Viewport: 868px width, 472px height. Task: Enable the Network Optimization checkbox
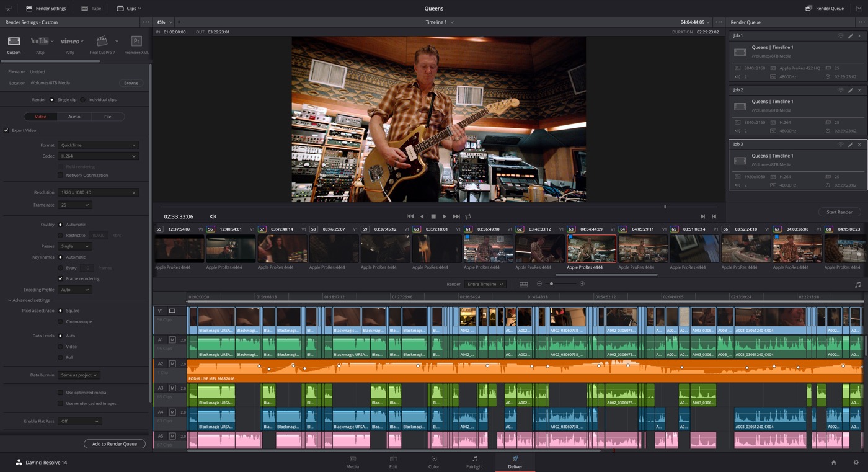(x=60, y=176)
